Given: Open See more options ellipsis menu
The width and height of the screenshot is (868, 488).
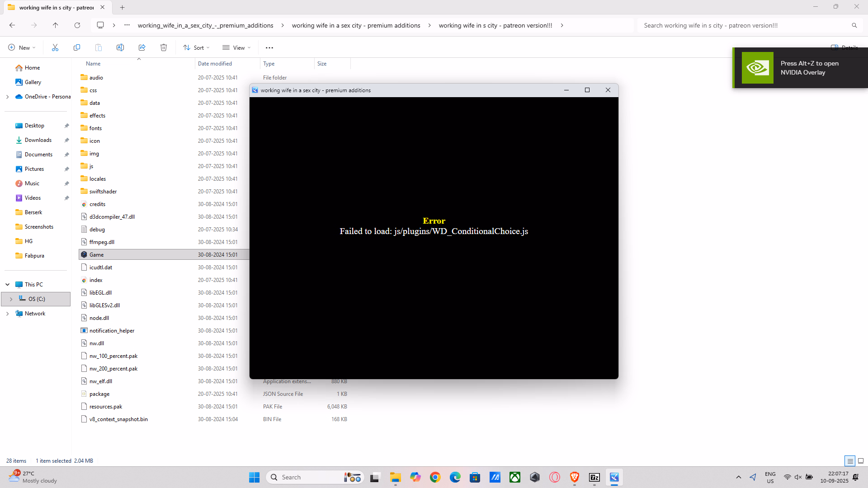Looking at the screenshot, I should [269, 47].
